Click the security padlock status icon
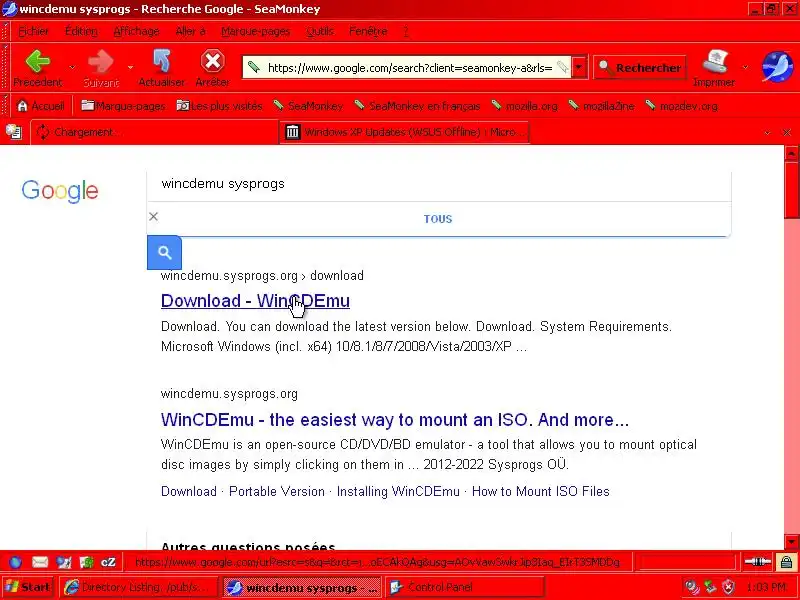Image resolution: width=800 pixels, height=600 pixels. click(786, 562)
